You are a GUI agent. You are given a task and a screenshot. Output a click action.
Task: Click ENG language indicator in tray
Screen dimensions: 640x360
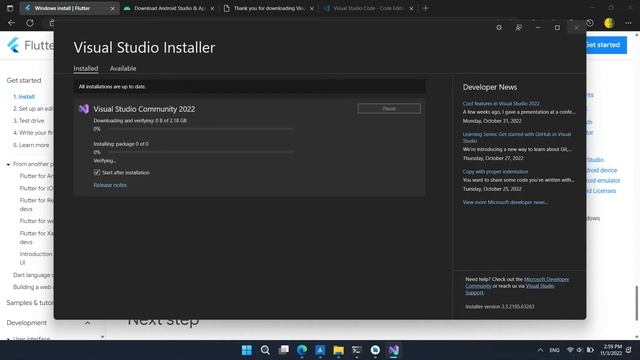[x=554, y=350]
